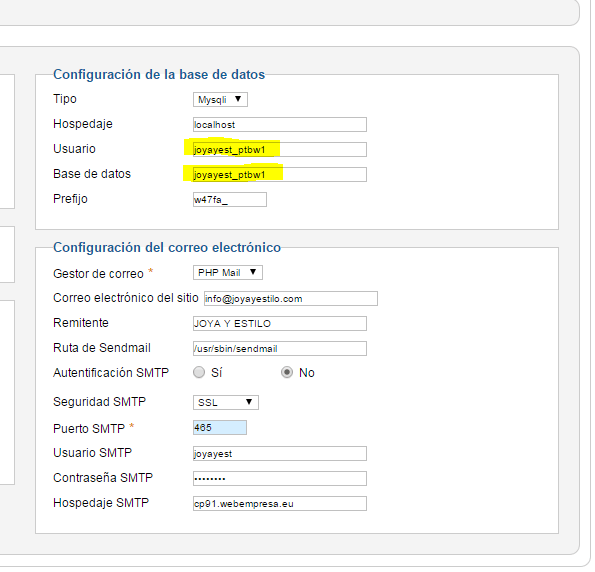Click the highlighted Usuario database field
This screenshot has width=595, height=572.
pyautogui.click(x=280, y=150)
